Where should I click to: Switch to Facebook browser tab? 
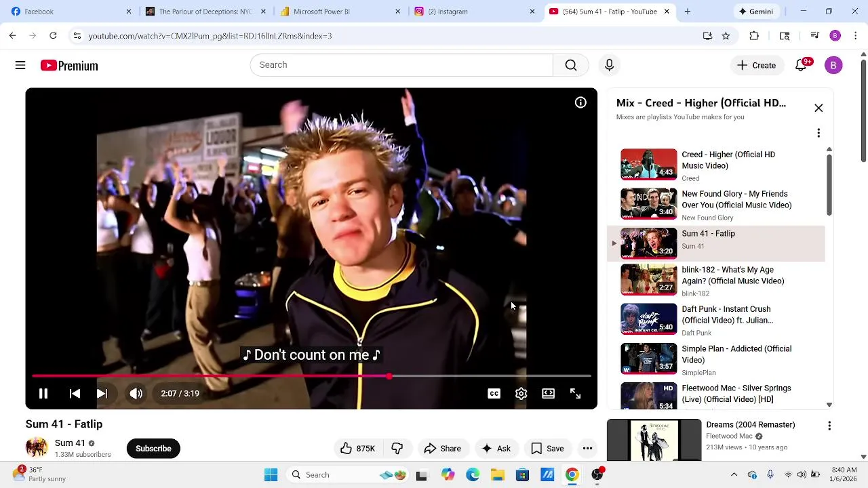[71, 12]
